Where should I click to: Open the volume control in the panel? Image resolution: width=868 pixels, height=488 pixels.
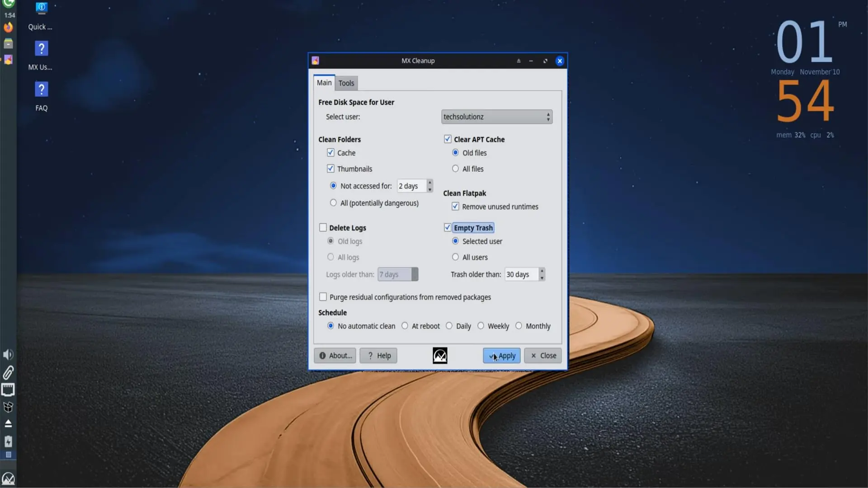(8, 355)
